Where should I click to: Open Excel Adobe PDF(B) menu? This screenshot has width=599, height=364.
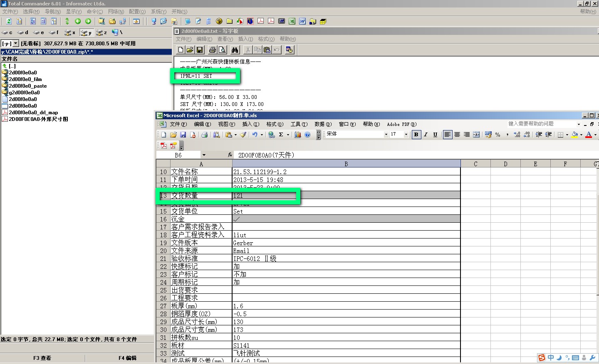[402, 124]
